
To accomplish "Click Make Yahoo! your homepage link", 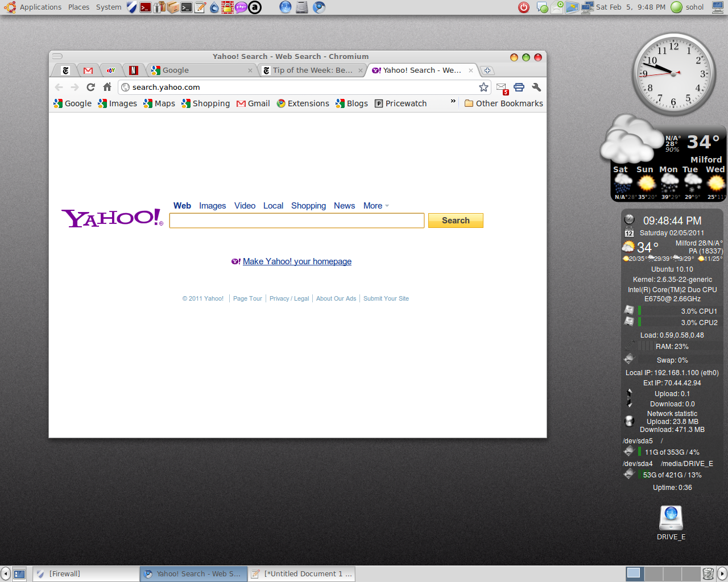I will coord(297,261).
